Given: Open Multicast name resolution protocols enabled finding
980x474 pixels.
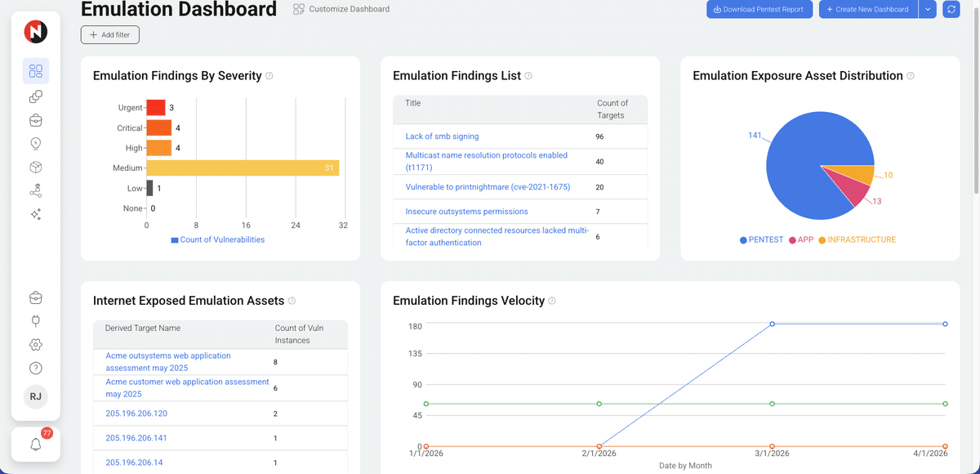Looking at the screenshot, I should point(487,161).
